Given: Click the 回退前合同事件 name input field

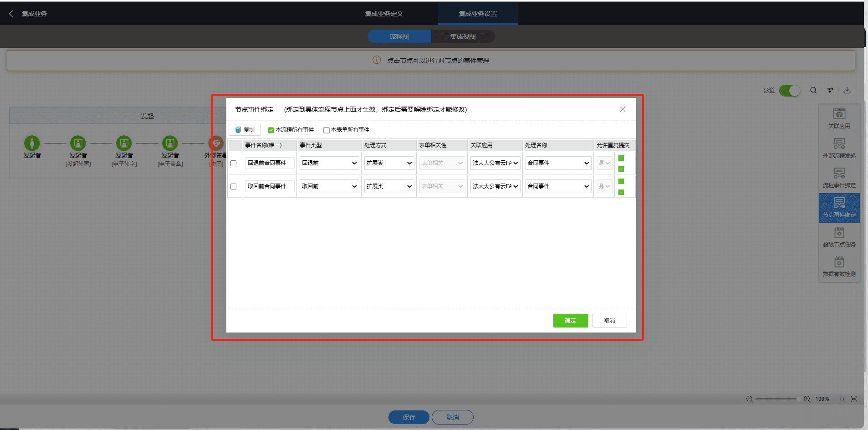Looking at the screenshot, I should [270, 163].
